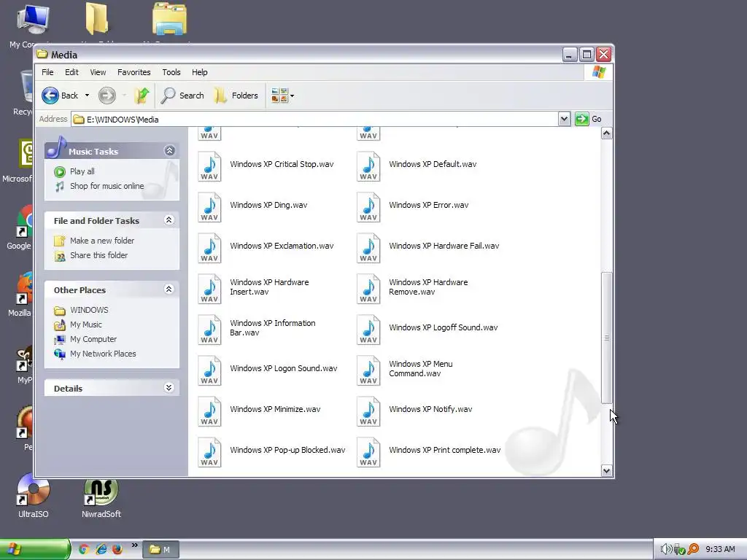Viewport: 747px width, 560px height.
Task: Select Windows XP Minimize.wav icon
Action: (x=209, y=411)
